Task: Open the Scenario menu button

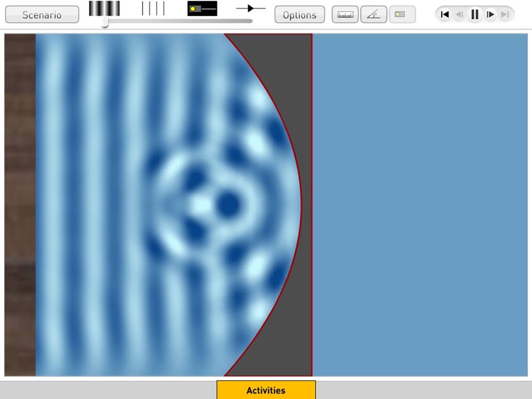Action: click(42, 14)
